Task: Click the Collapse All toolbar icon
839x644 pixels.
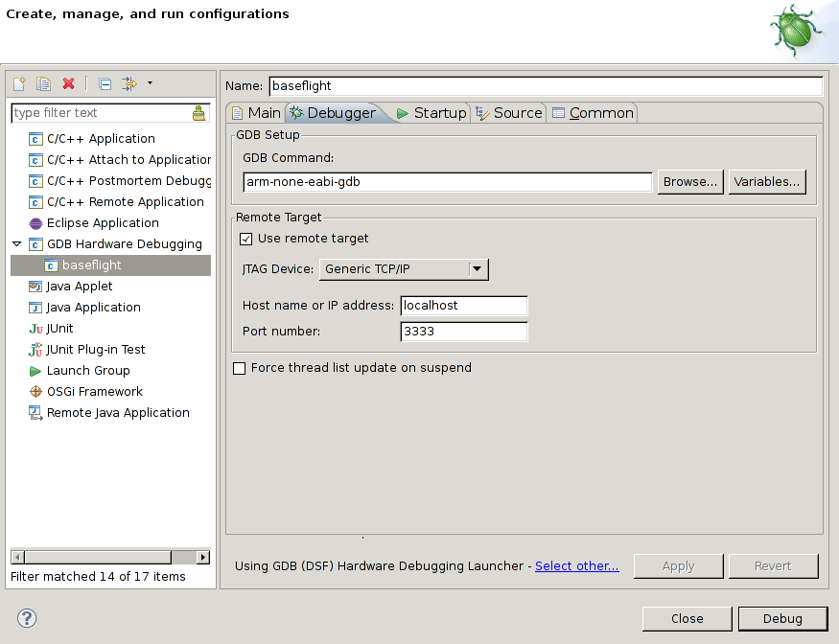Action: click(105, 83)
